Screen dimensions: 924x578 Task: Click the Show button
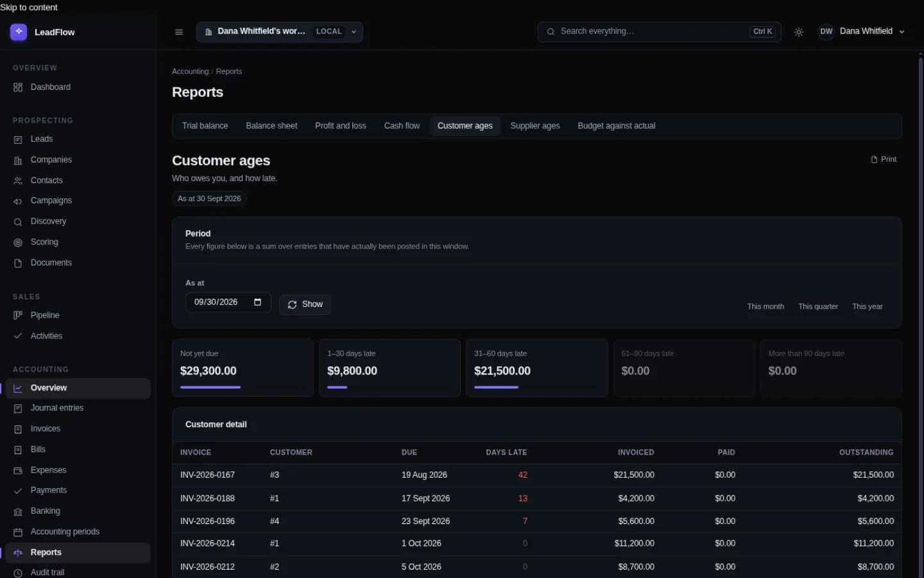pyautogui.click(x=305, y=304)
